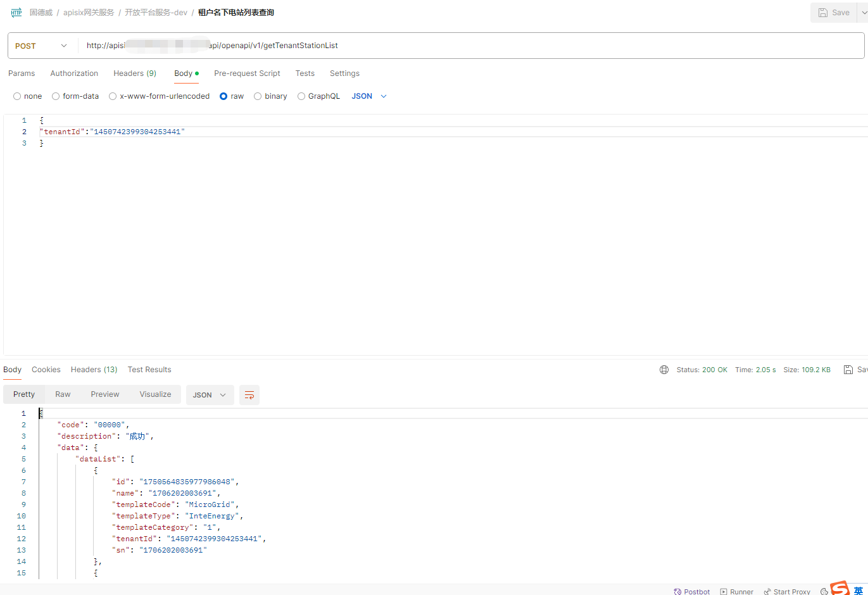
Task: Open the apisix网关服务 breadcrumb link
Action: pos(89,13)
